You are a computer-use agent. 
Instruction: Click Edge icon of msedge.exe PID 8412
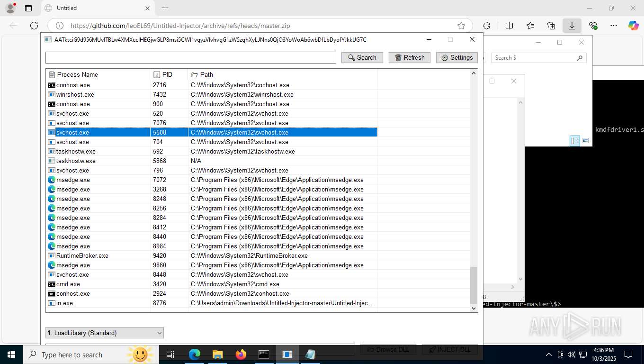click(x=52, y=227)
